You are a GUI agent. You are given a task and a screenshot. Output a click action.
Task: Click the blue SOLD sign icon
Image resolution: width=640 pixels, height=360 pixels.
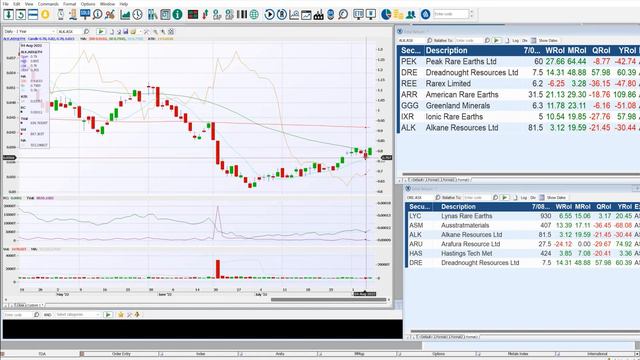(85, 15)
